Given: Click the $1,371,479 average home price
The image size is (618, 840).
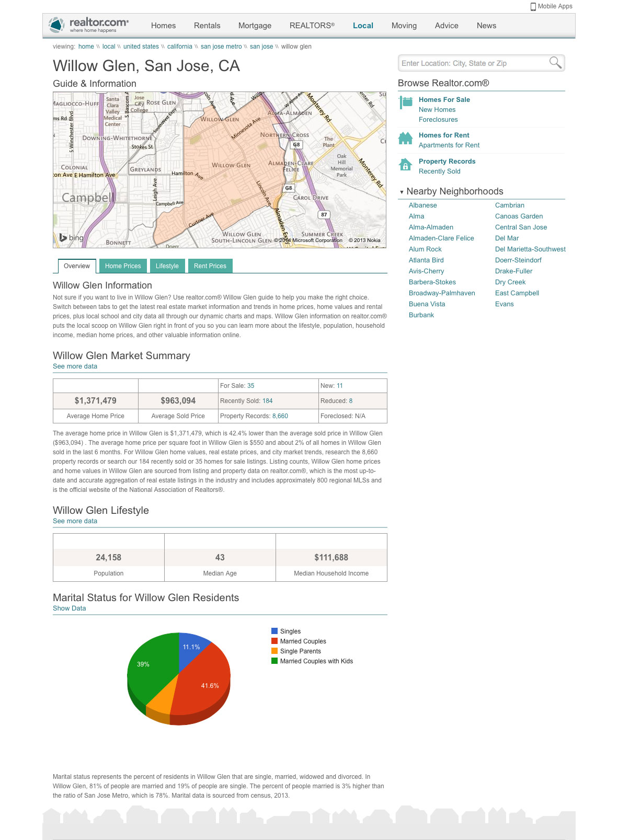Looking at the screenshot, I should (x=96, y=400).
